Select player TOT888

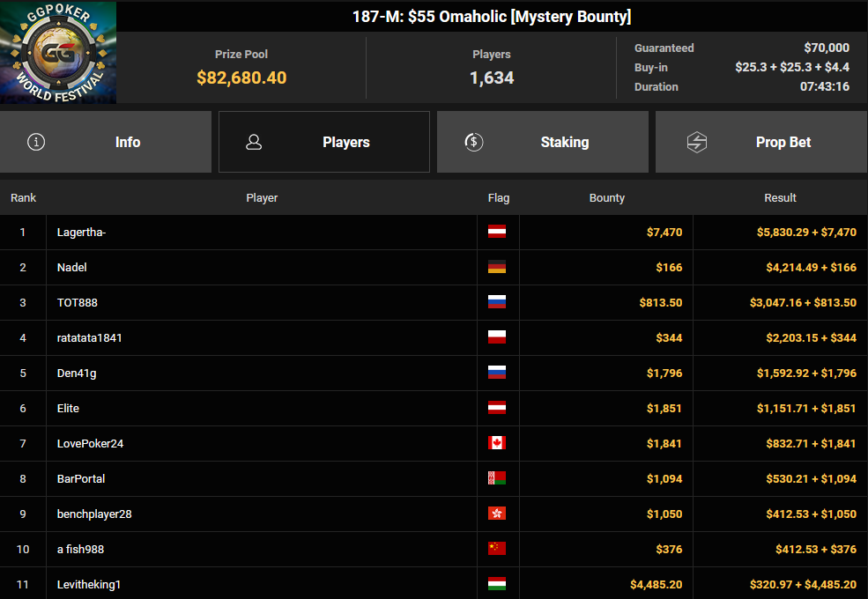tap(77, 302)
